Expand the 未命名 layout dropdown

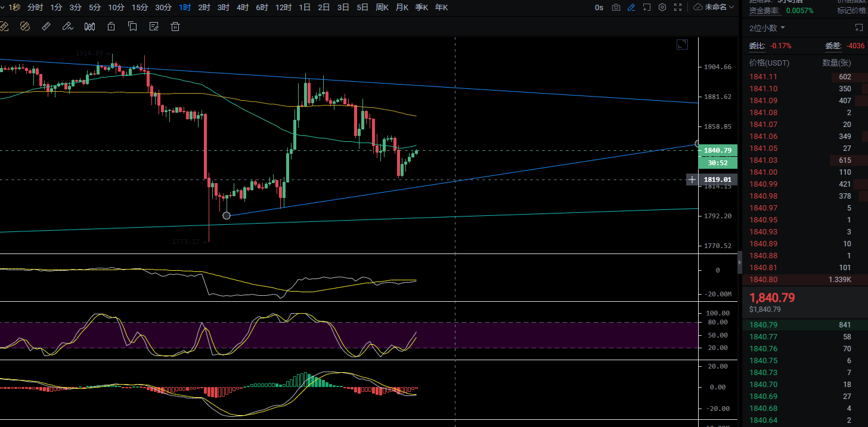click(714, 7)
